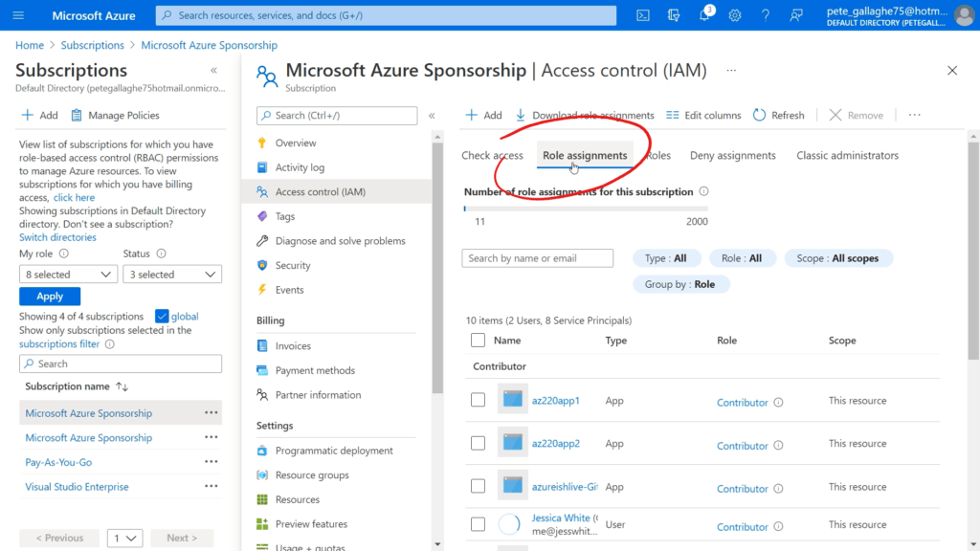Focus the Search by name or email field

click(x=538, y=258)
